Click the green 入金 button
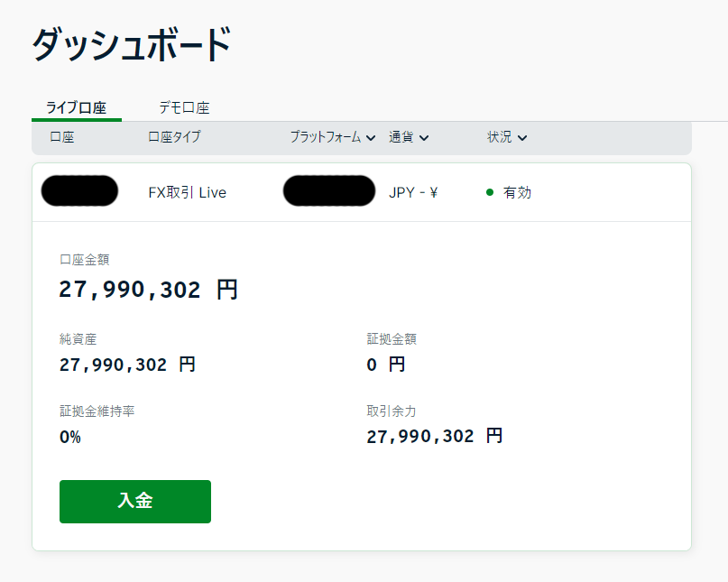The height and width of the screenshot is (582, 728). point(135,502)
